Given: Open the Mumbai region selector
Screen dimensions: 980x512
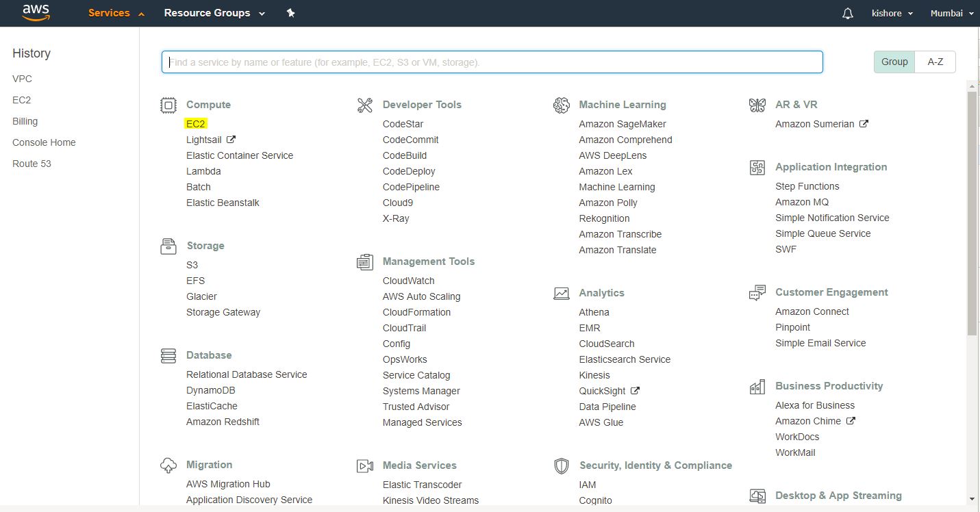Looking at the screenshot, I should coord(951,14).
